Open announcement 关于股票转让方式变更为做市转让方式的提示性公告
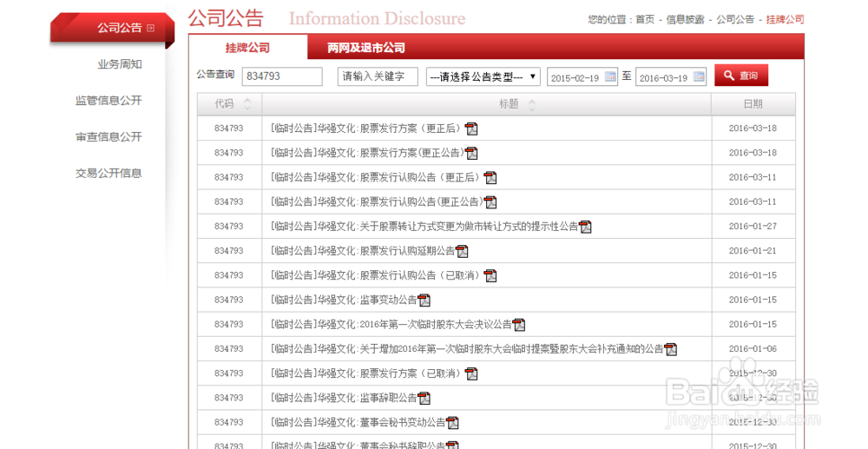The width and height of the screenshot is (868, 449). click(x=424, y=227)
